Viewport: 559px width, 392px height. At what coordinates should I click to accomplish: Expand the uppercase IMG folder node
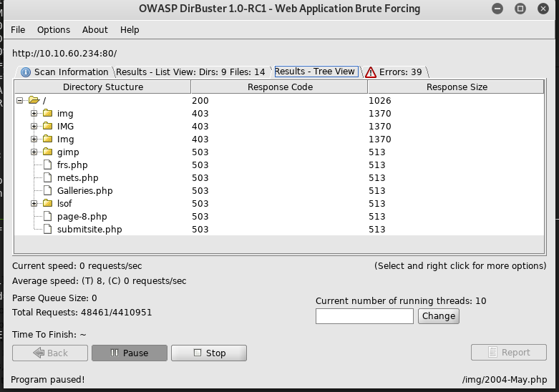click(x=34, y=127)
